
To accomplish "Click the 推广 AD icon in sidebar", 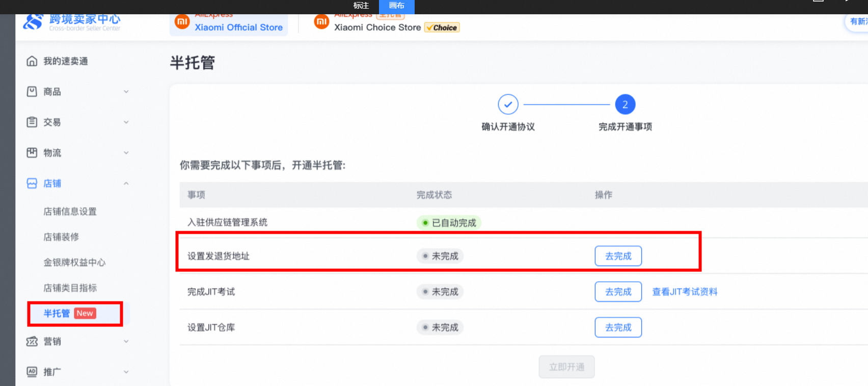I will tap(32, 372).
